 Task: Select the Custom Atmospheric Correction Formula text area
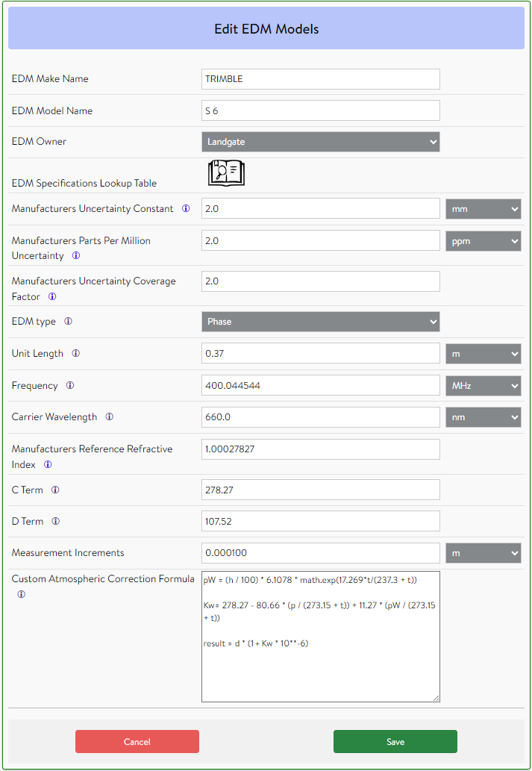pyautogui.click(x=320, y=634)
